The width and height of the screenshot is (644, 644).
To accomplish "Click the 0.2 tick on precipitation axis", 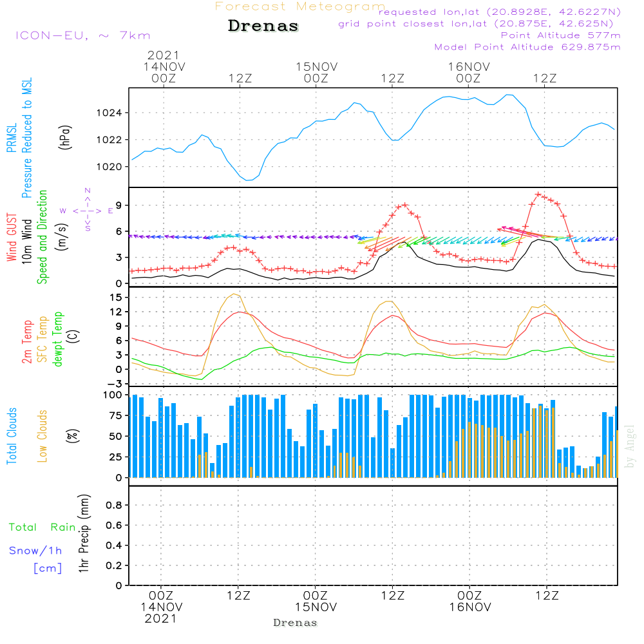I will 114,565.
